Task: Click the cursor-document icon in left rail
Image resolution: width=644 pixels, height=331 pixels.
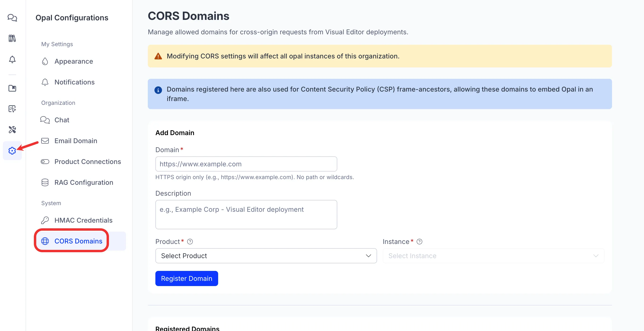Action: pos(12,109)
